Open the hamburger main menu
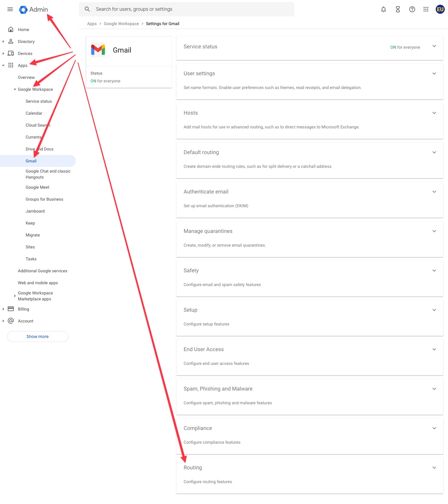 pyautogui.click(x=10, y=9)
